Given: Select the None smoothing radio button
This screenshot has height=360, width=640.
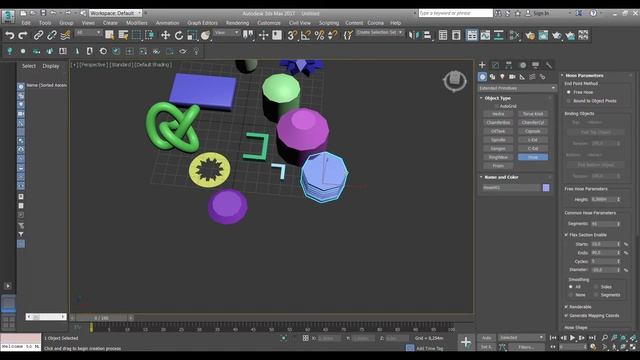Looking at the screenshot, I should [x=571, y=295].
